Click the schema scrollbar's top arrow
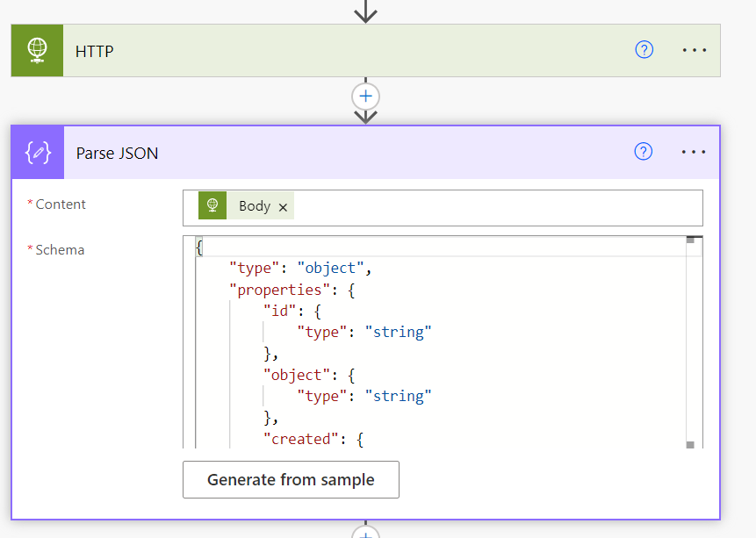 point(690,240)
